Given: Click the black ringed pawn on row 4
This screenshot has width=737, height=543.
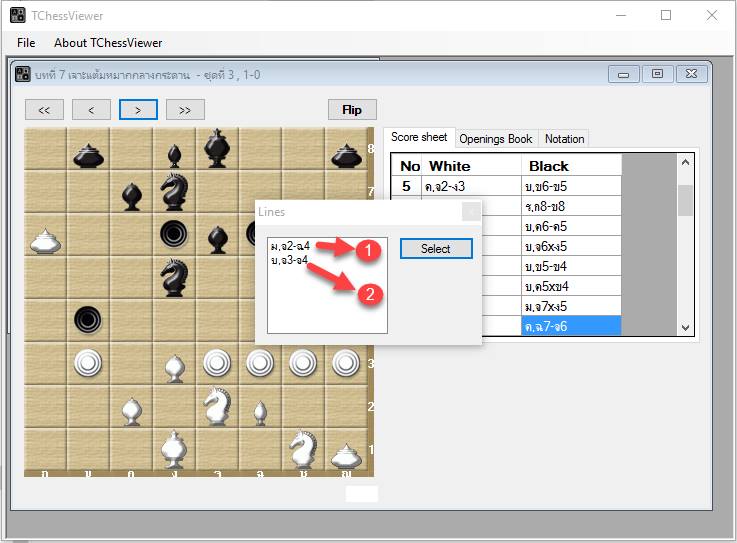Looking at the screenshot, I should [x=88, y=320].
